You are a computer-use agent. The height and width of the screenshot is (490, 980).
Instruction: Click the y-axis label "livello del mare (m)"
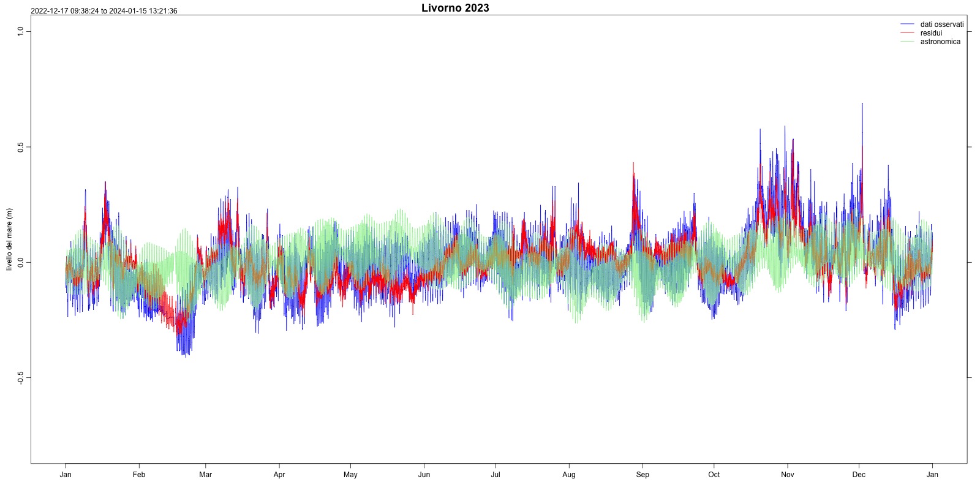[9, 239]
